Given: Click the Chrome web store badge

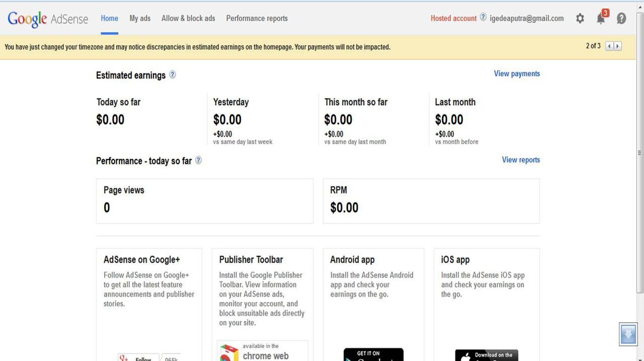Looking at the screenshot, I should pyautogui.click(x=263, y=351).
